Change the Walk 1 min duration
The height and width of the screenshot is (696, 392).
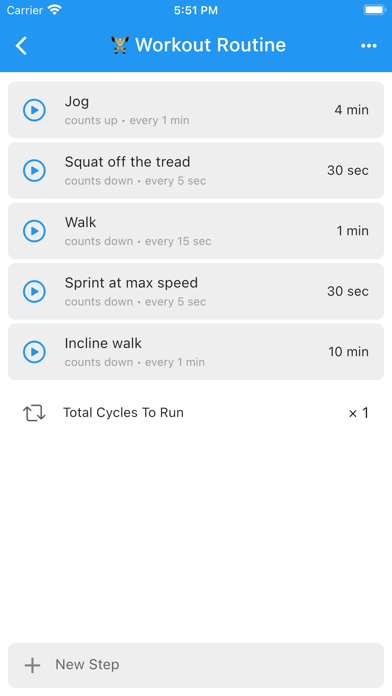[352, 231]
